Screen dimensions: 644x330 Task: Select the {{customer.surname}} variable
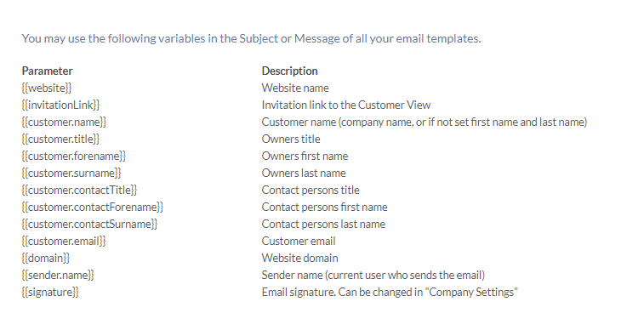71,174
